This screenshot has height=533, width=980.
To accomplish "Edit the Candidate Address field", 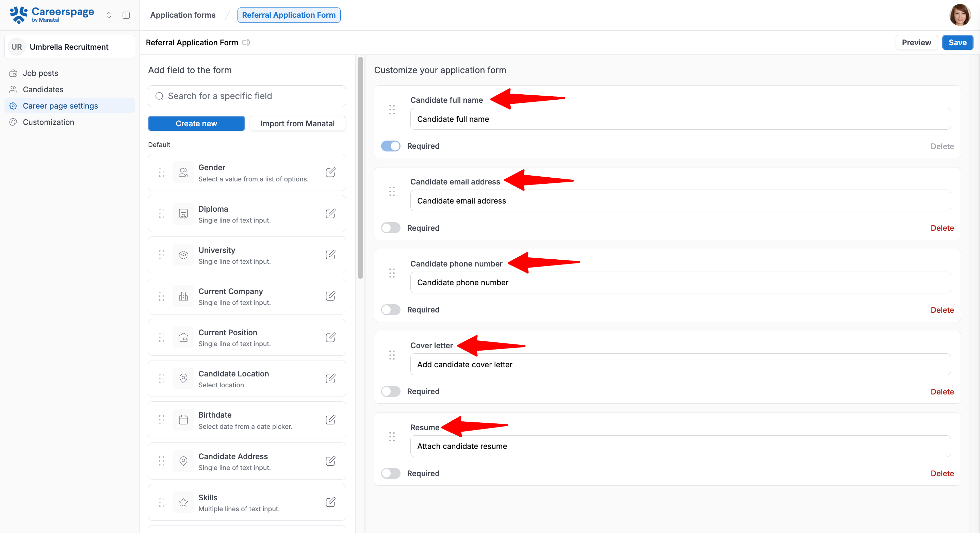I will 331,461.
